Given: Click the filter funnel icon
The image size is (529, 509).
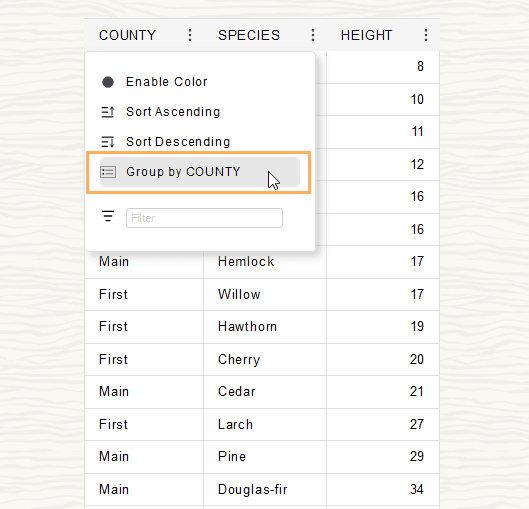Looking at the screenshot, I should click(108, 216).
